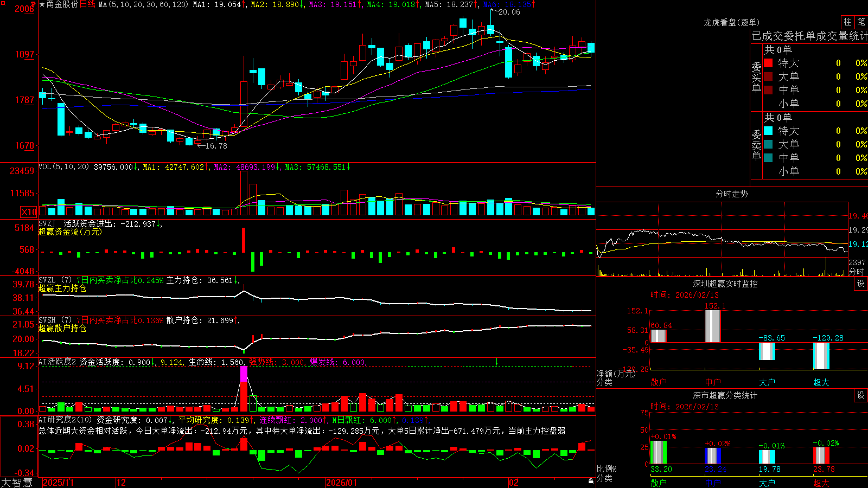Click the MA(5,10,20,30,60,120) indicator label
This screenshot has height=488, width=868.
[x=143, y=4]
